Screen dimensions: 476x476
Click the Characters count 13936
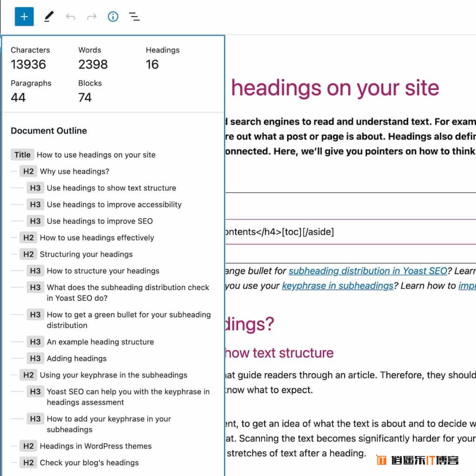(x=28, y=64)
